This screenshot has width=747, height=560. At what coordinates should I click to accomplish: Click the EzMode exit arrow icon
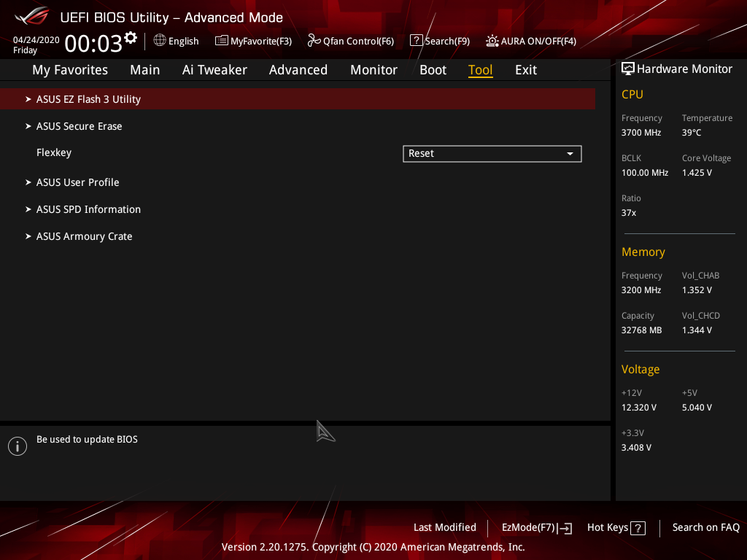tap(565, 528)
